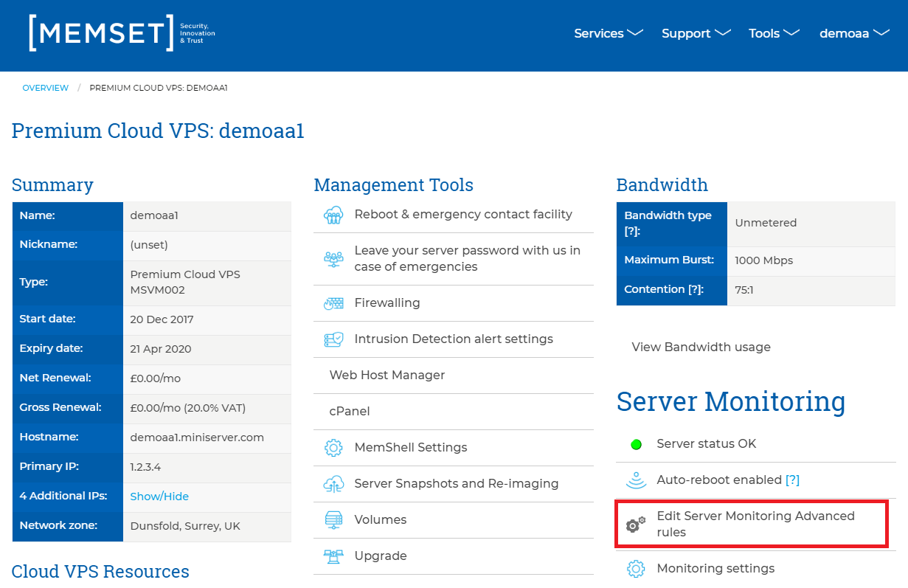Click the Contention value 75:1
This screenshot has height=588, width=908.
[744, 290]
